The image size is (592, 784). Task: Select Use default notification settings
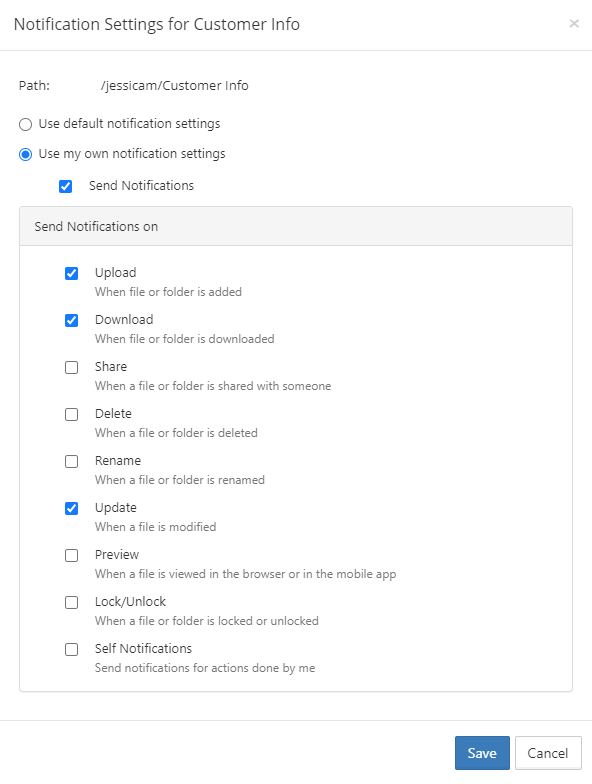point(26,124)
